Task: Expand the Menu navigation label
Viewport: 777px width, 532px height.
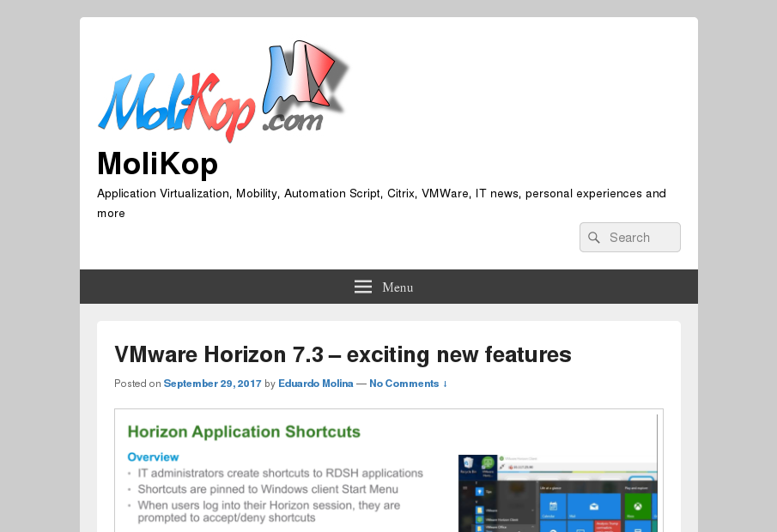Action: [x=398, y=287]
